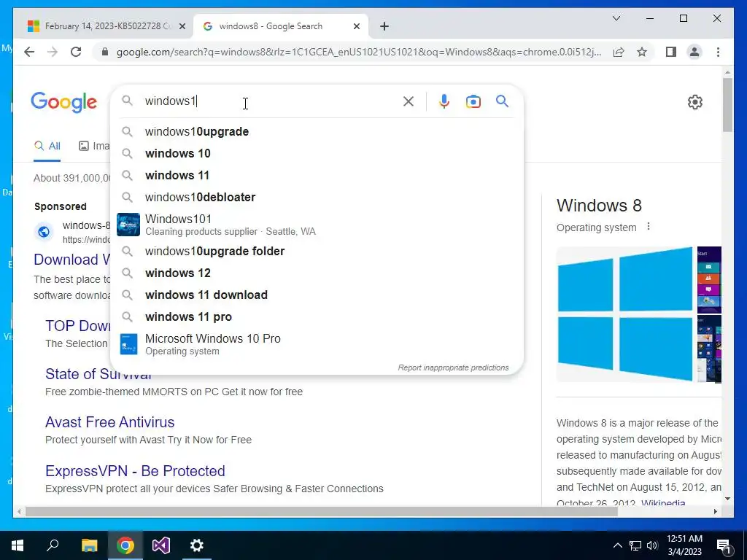Open Visual Studio from taskbar
The image size is (747, 560).
tap(161, 545)
